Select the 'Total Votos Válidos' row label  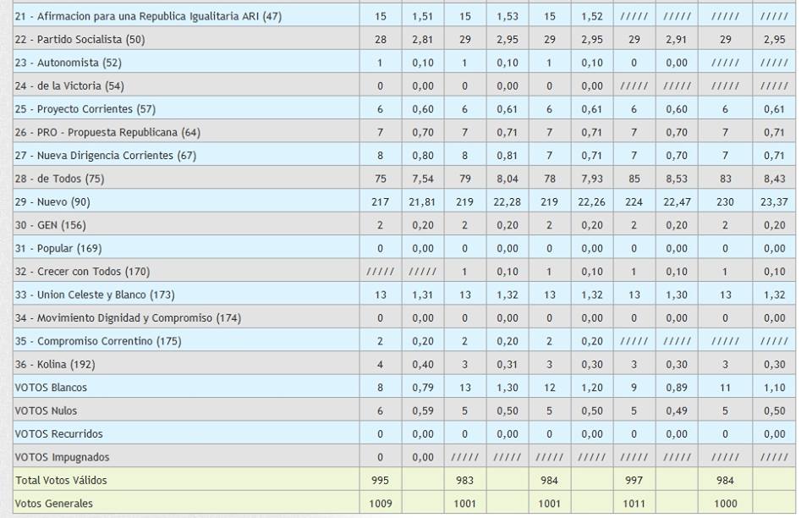click(61, 480)
